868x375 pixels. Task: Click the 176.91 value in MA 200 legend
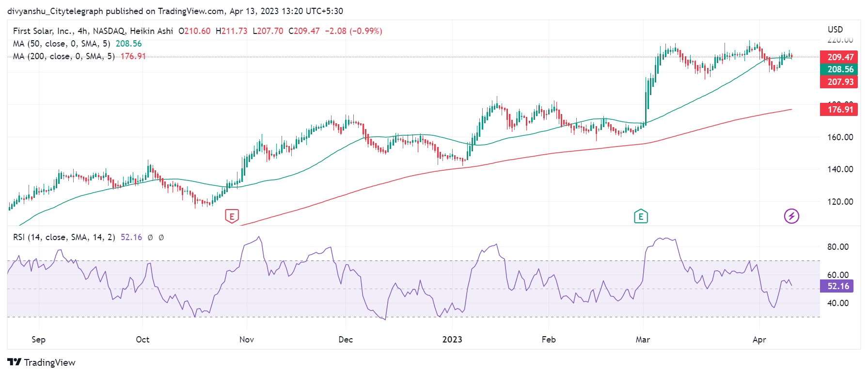click(x=133, y=56)
